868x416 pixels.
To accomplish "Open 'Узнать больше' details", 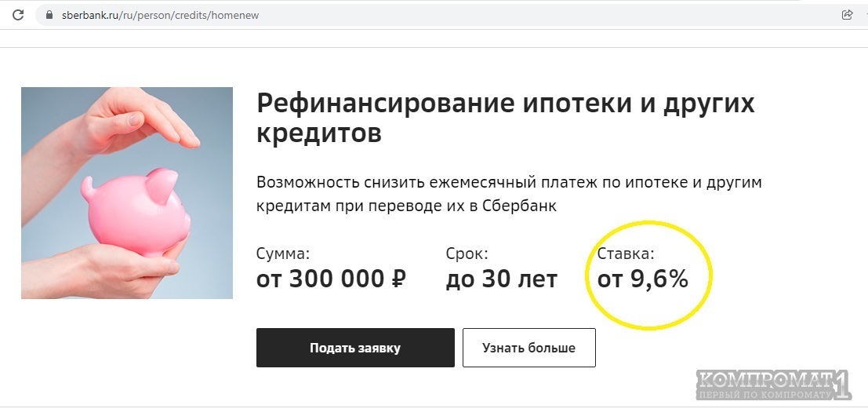I will (528, 348).
